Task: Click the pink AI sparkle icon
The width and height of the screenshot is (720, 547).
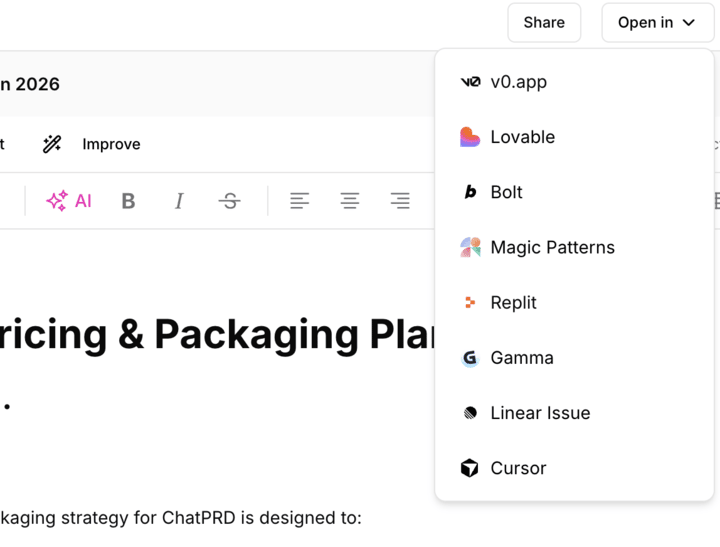Action: coord(57,201)
